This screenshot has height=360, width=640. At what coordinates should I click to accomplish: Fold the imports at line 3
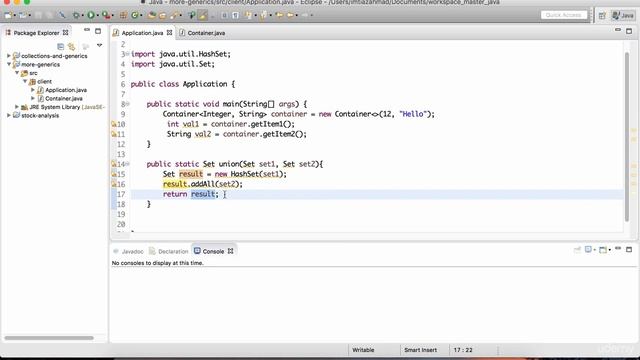127,54
